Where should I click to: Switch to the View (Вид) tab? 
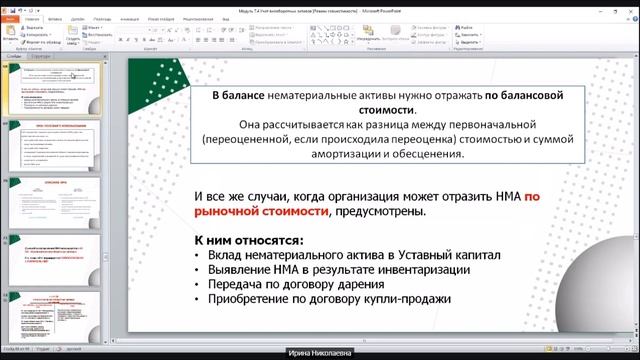[225, 19]
